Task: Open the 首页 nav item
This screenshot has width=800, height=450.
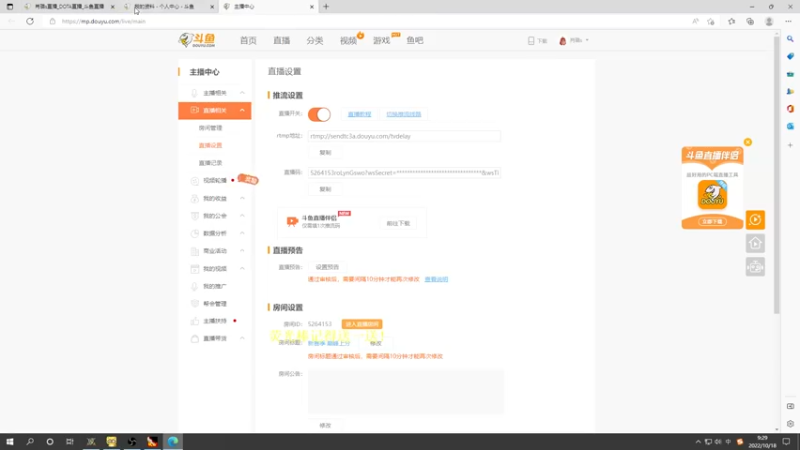Action: coord(248,40)
